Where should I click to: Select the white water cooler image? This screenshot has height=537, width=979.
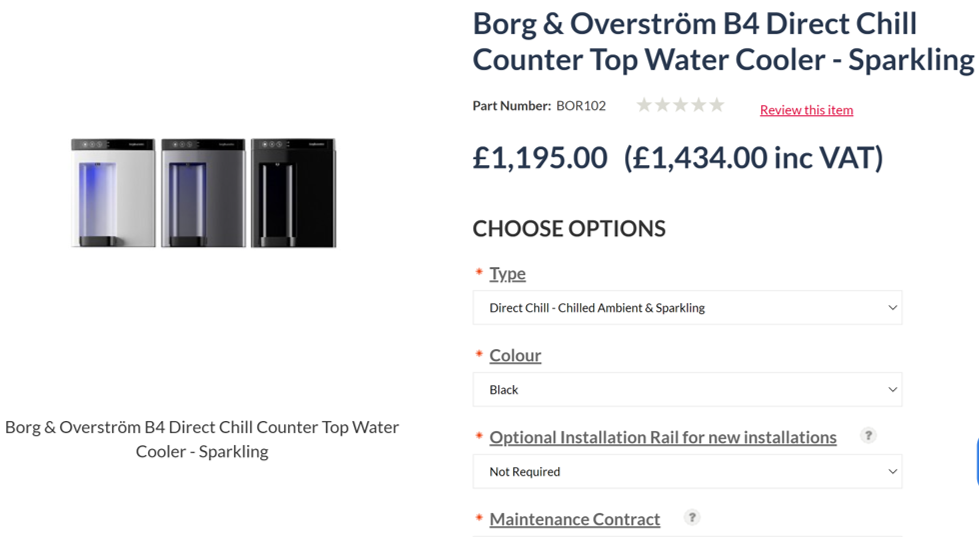coord(113,193)
